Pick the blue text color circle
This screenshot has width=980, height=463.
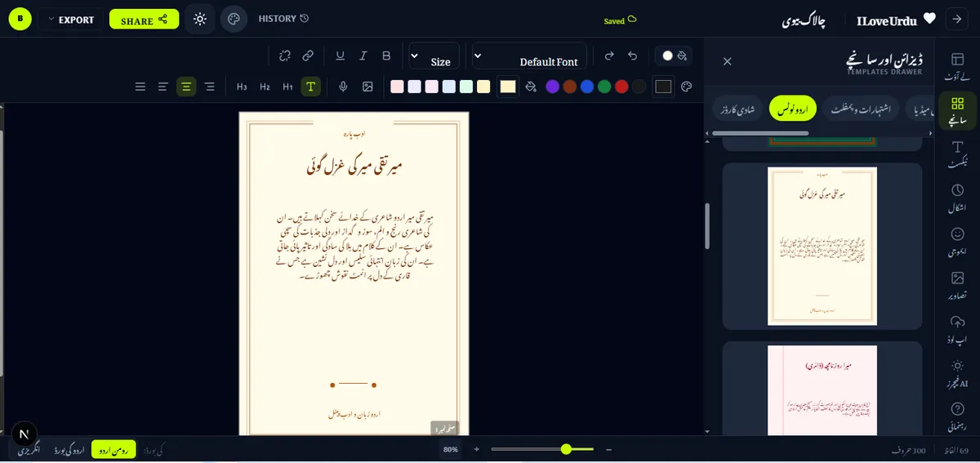(587, 87)
